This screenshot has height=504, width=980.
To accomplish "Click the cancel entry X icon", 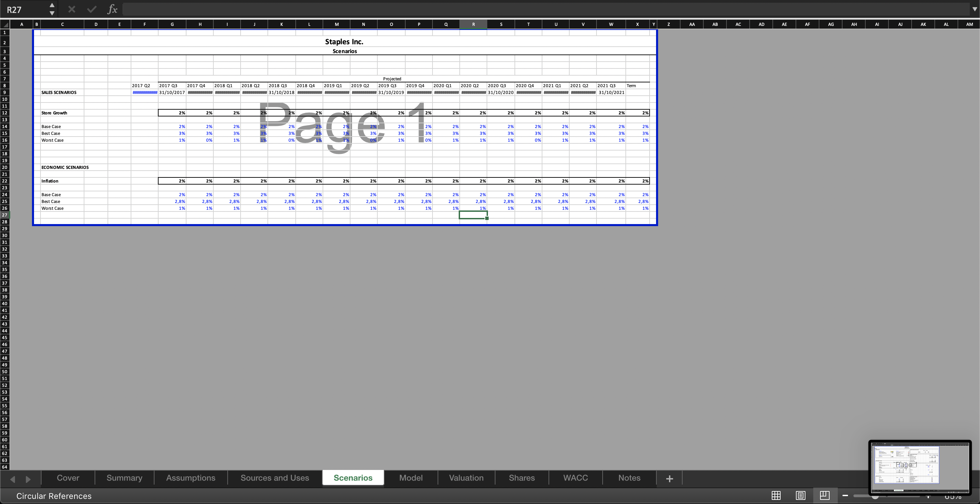I will tap(71, 9).
